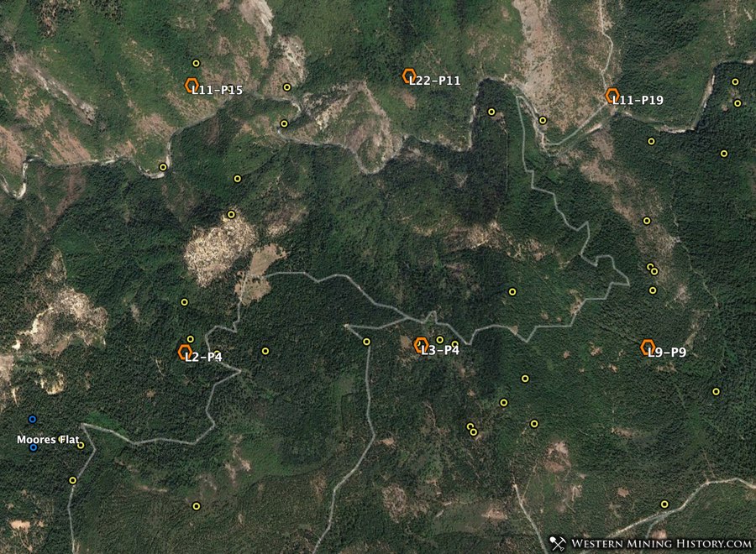The image size is (756, 554).
Task: Click the yellow circle above L11-P15
Action: (x=197, y=63)
